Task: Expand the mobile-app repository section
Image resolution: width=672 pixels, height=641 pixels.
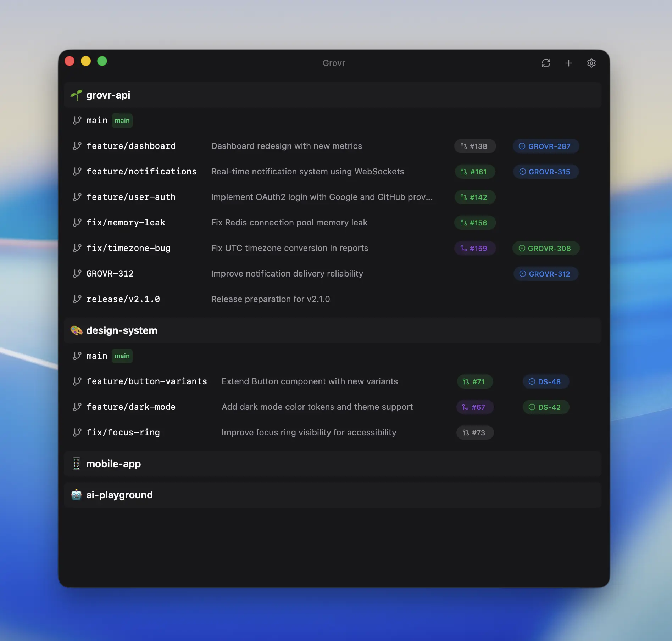Action: [113, 464]
